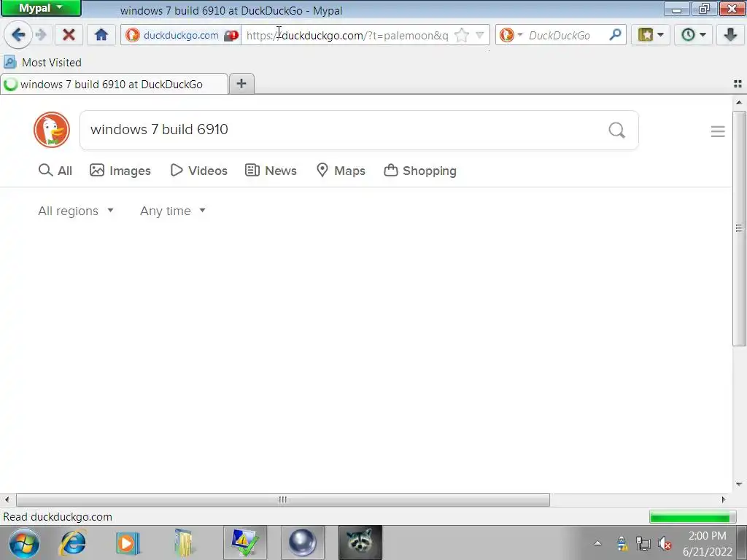Expand the History button dropdown arrow

703,35
